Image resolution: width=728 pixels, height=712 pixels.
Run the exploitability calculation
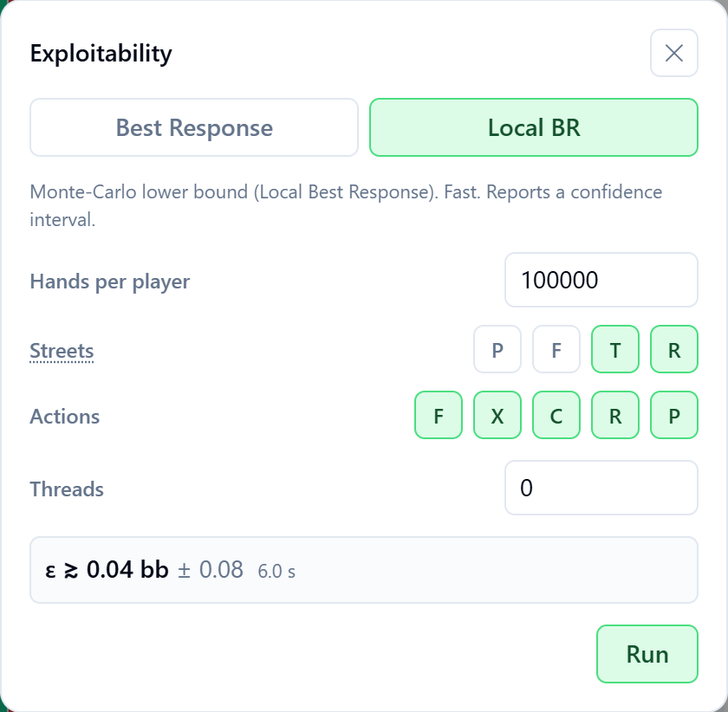point(647,654)
